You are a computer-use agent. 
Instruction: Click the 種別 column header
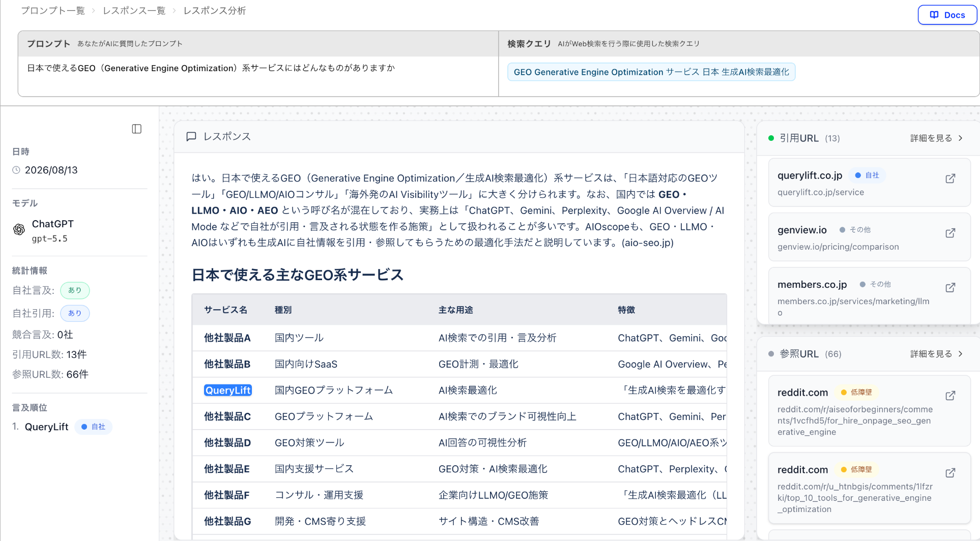point(283,310)
